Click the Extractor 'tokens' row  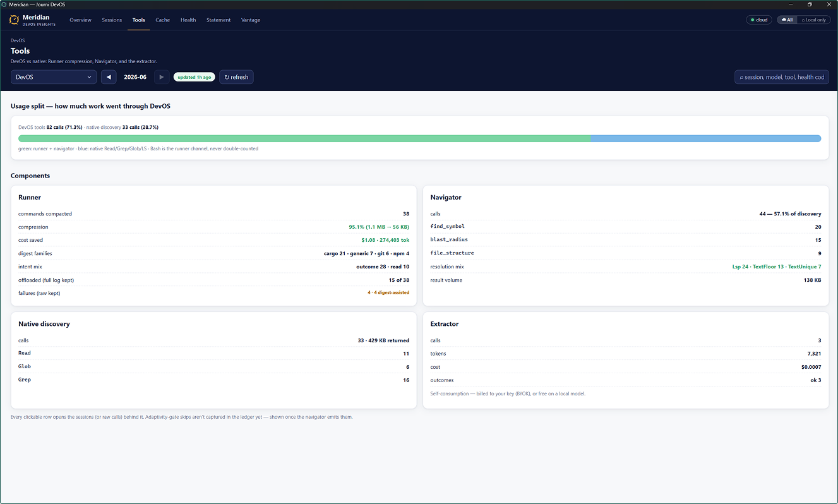coord(626,354)
